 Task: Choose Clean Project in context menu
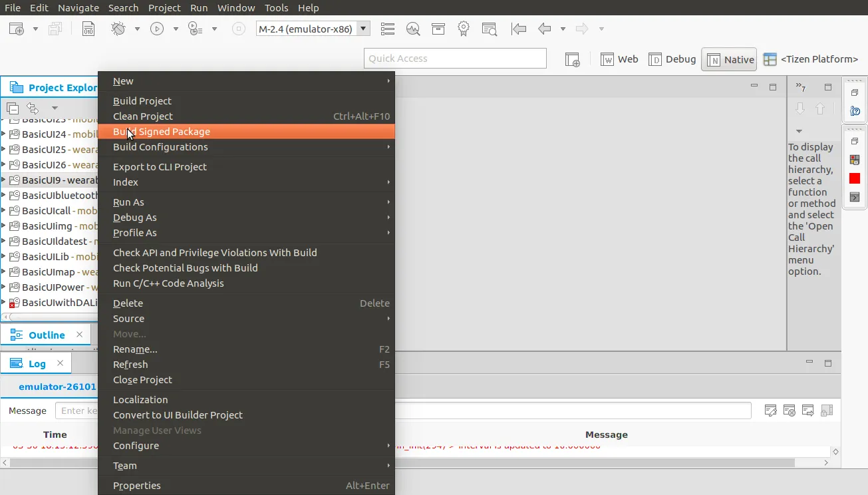(246, 116)
